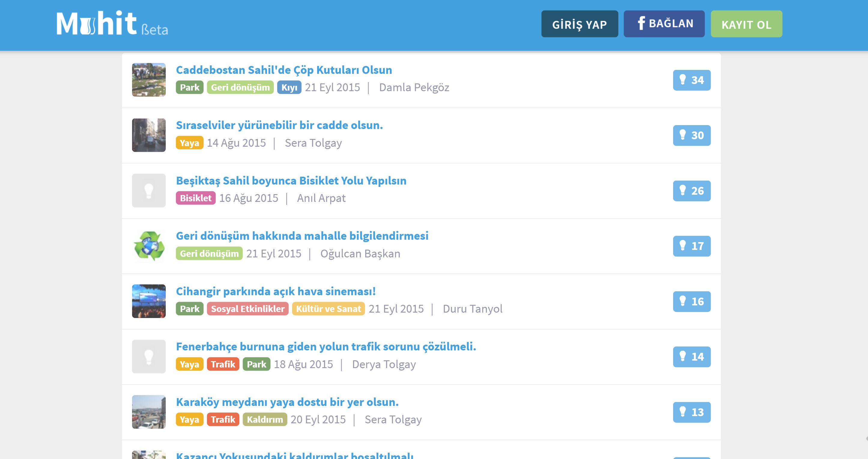Click the 13 support lightbulb badge

point(691,412)
